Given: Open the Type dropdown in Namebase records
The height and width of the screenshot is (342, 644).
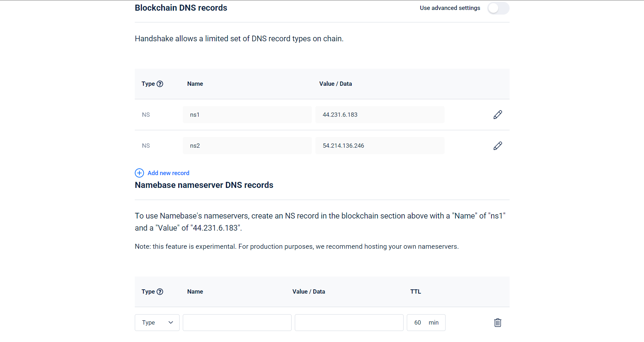Looking at the screenshot, I should click(157, 323).
